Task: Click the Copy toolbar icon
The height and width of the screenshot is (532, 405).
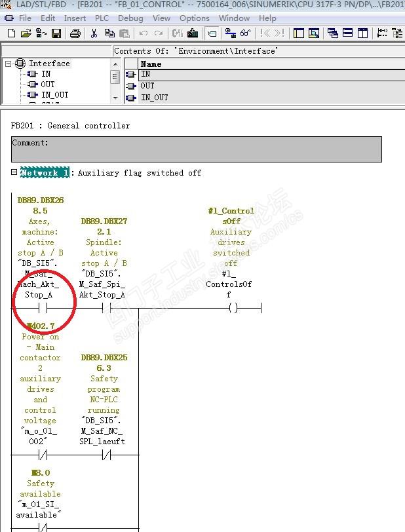Action: point(109,33)
